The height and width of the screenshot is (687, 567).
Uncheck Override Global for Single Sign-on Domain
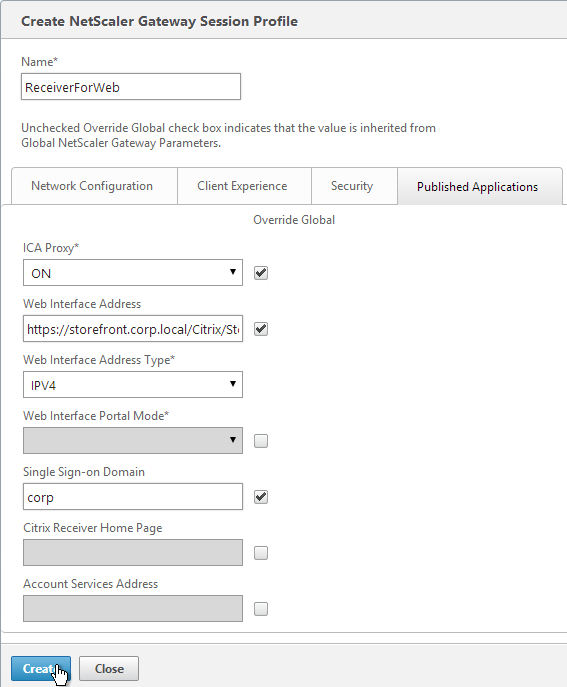(261, 497)
